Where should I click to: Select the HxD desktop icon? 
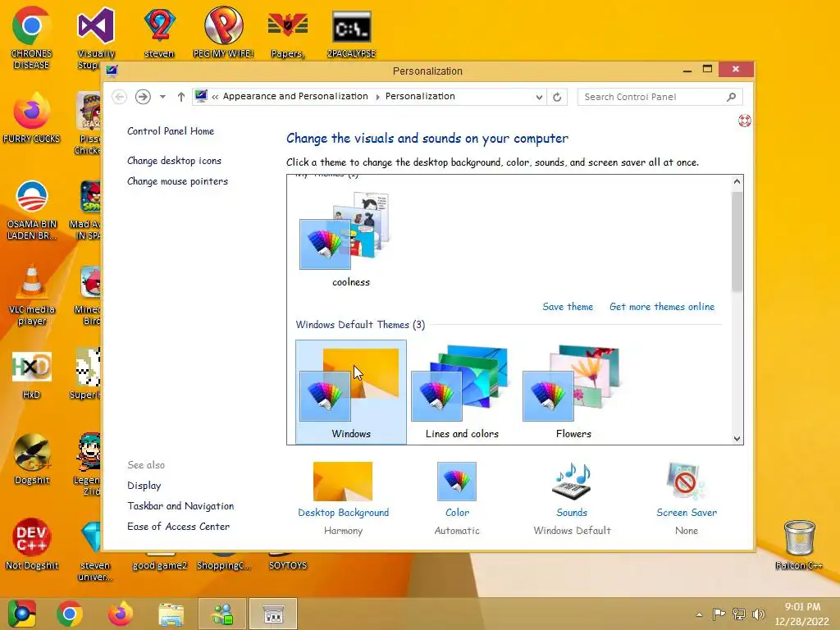(x=31, y=375)
